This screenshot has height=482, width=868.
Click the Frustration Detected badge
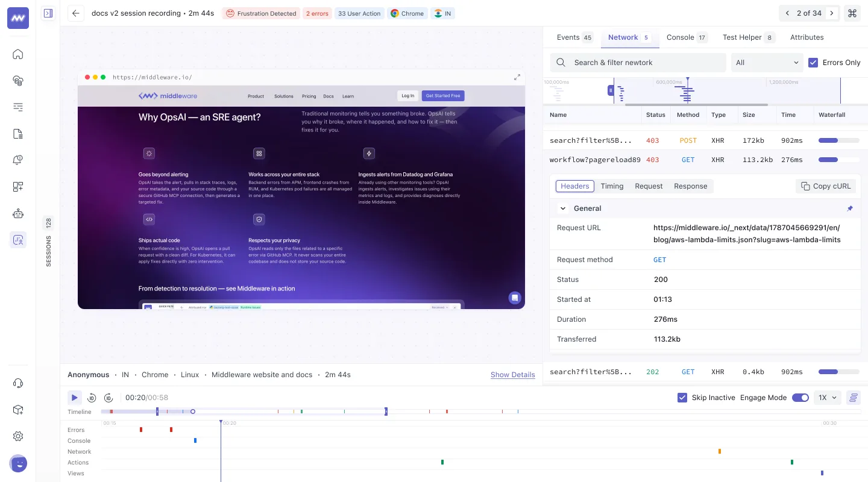261,13
